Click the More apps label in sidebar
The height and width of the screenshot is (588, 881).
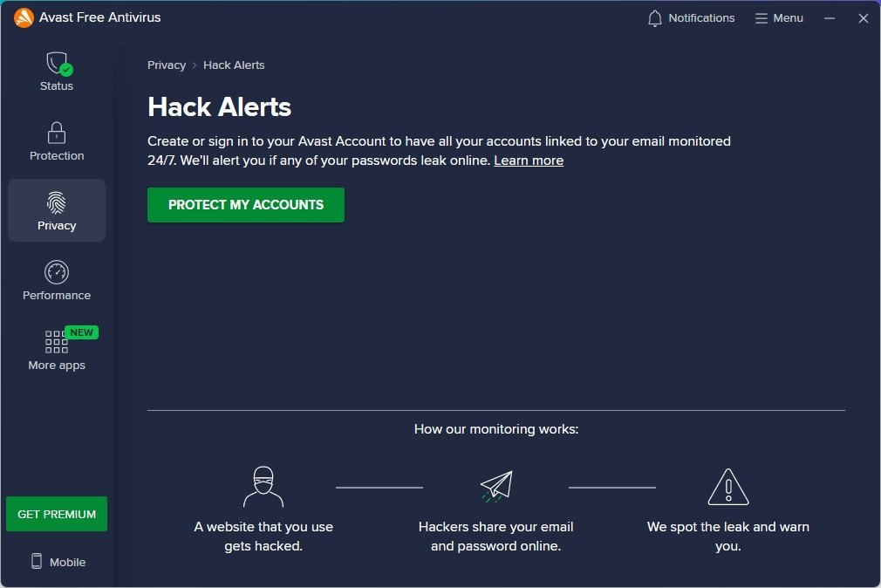56,366
